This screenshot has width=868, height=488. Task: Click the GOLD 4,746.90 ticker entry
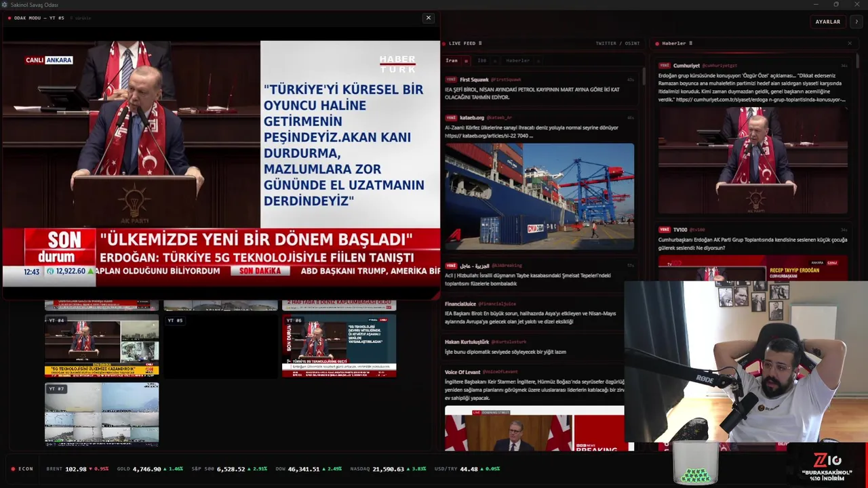pos(150,469)
